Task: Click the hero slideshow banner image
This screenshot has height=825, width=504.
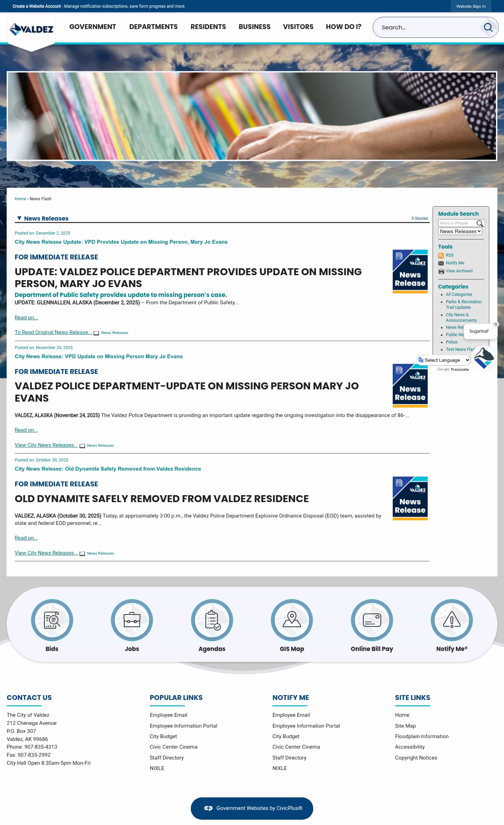Action: pyautogui.click(x=252, y=116)
